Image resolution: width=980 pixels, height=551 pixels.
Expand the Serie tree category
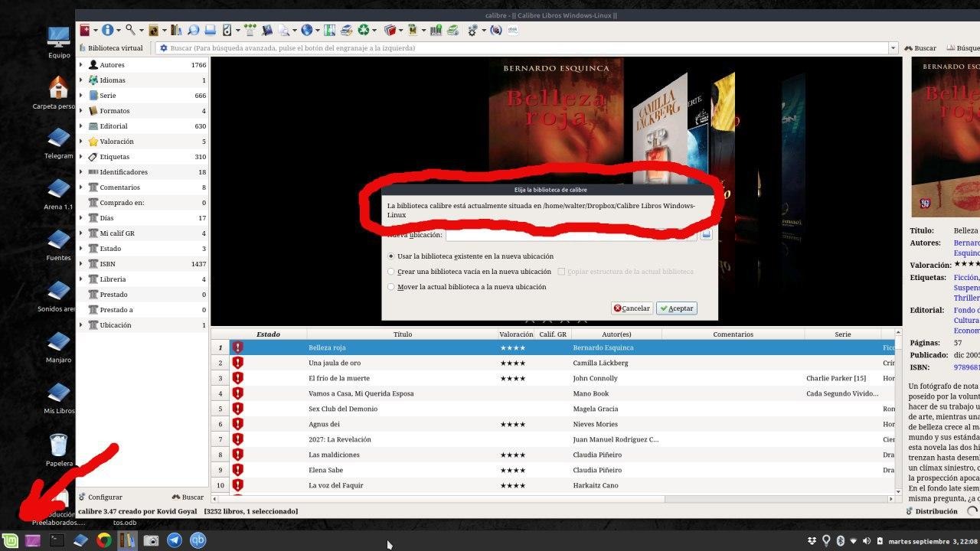[80, 96]
